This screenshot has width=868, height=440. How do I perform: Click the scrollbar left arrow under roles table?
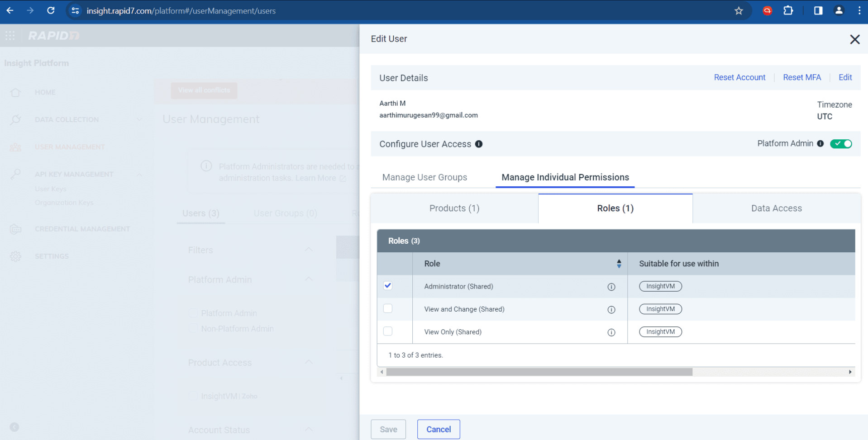pyautogui.click(x=382, y=372)
